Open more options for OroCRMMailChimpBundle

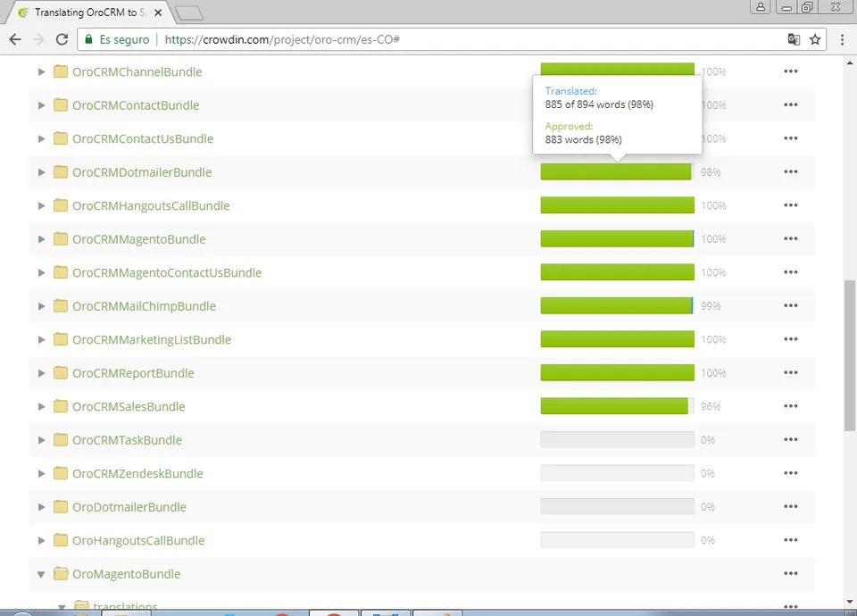pyautogui.click(x=790, y=305)
